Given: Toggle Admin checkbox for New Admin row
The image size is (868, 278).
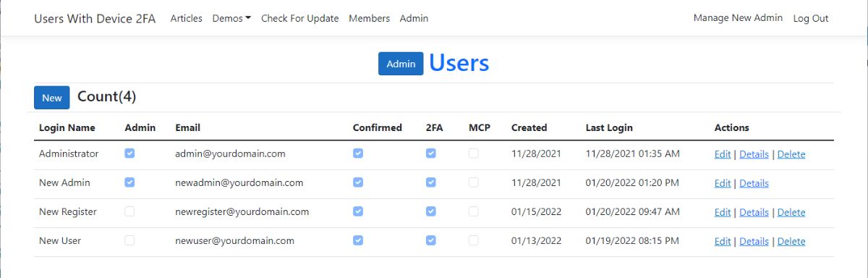Looking at the screenshot, I should pyautogui.click(x=129, y=182).
